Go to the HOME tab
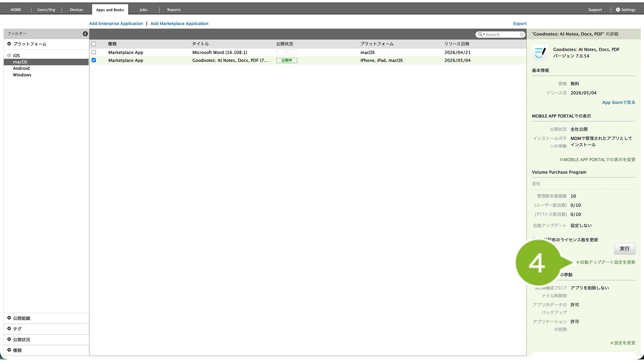644x362 pixels. (x=16, y=10)
